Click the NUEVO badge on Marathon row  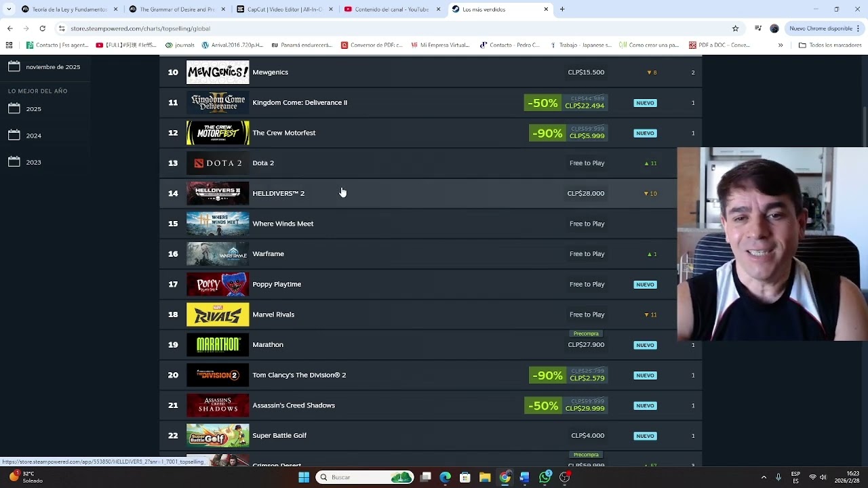click(645, 345)
